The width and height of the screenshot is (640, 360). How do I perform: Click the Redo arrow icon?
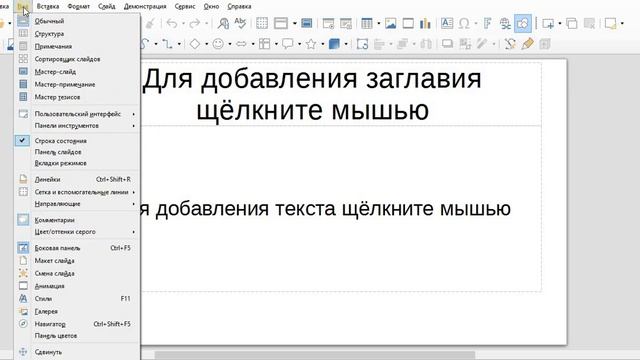195,24
